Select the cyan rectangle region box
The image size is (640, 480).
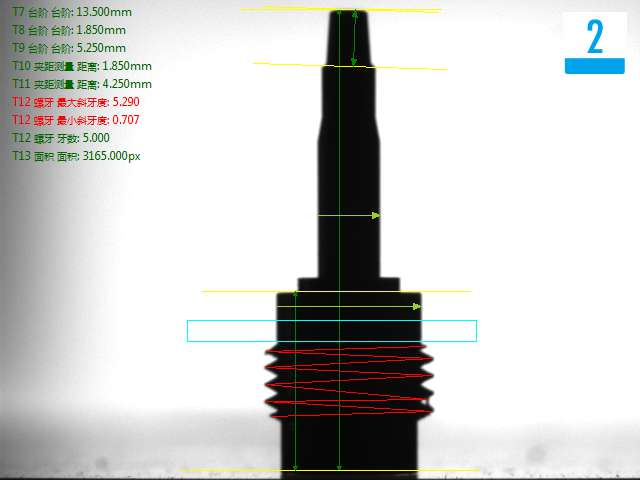point(331,331)
